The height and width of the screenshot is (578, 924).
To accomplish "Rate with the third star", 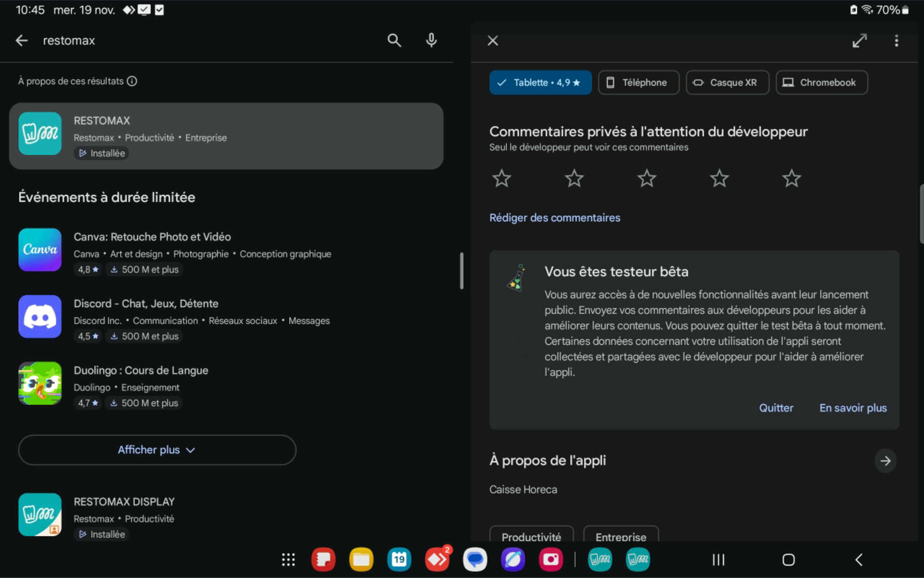I will coord(646,178).
